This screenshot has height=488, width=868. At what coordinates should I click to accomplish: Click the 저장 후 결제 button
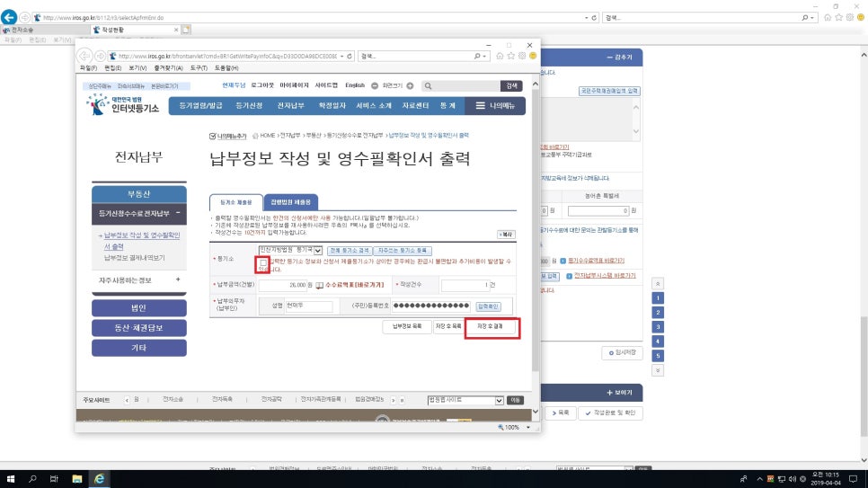click(x=490, y=327)
